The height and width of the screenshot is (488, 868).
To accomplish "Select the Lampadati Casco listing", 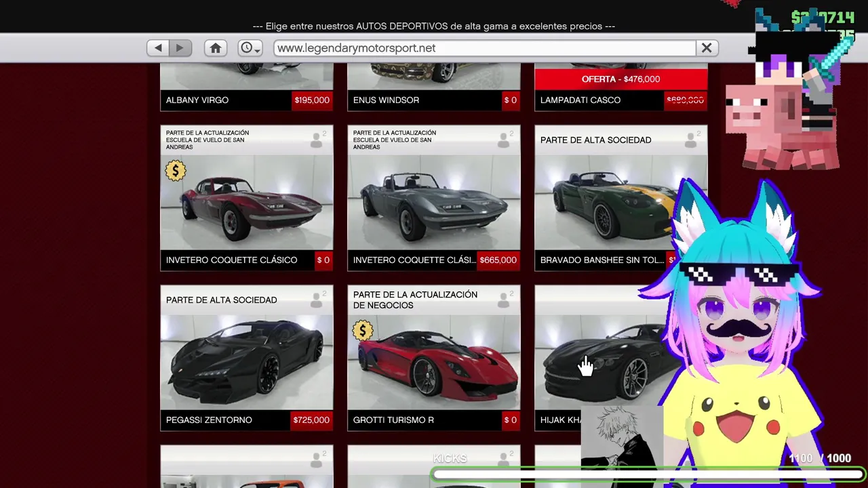I will point(620,87).
